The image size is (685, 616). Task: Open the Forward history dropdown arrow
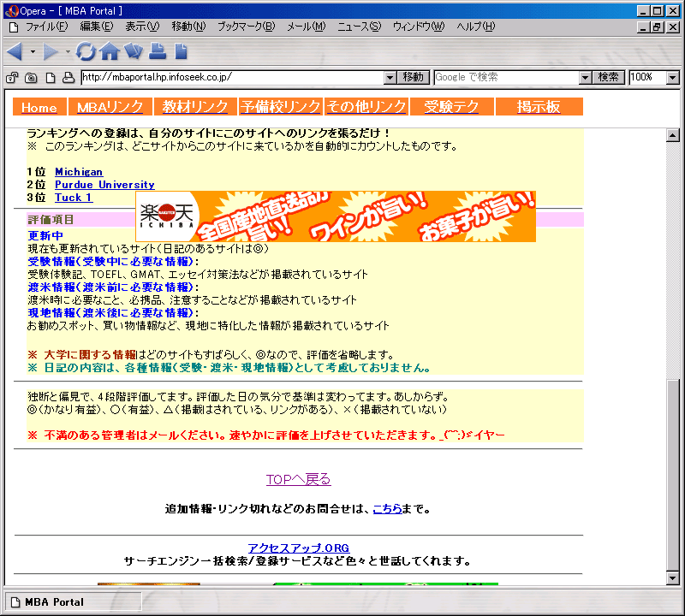(68, 51)
